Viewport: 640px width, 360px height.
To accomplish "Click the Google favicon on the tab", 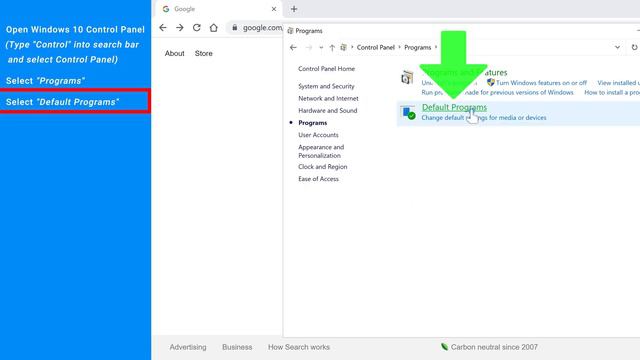I will pos(166,9).
